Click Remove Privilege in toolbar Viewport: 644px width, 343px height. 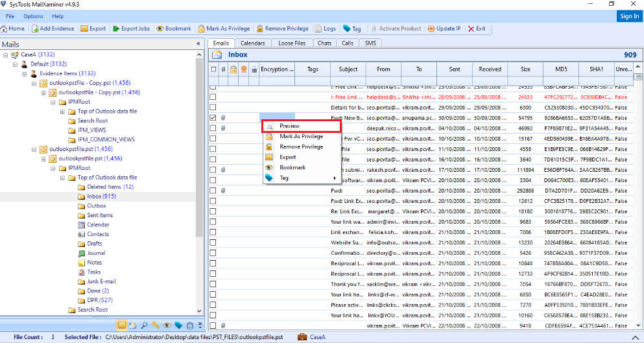283,29
